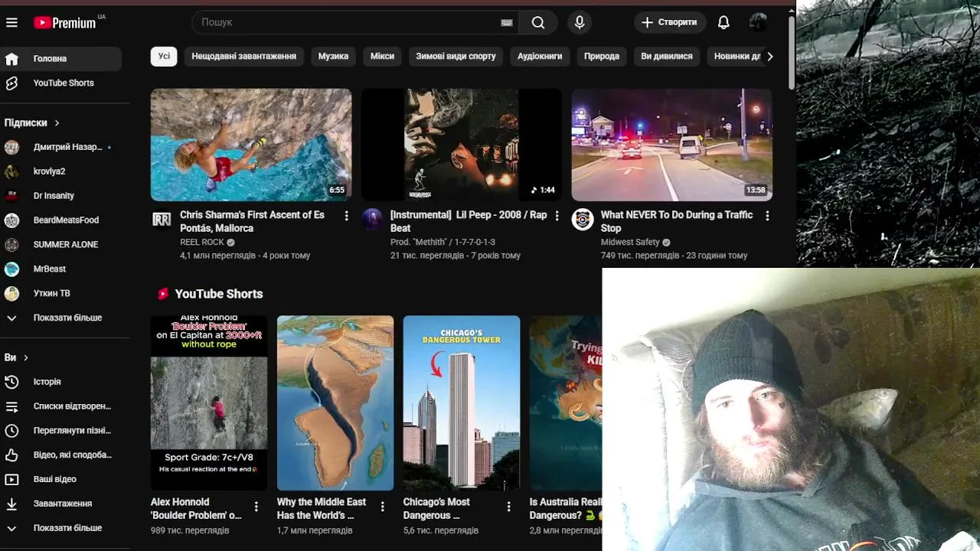Click title What NEVER To Do During a Traffic Stop
The width and height of the screenshot is (980, 551).
[x=677, y=221]
